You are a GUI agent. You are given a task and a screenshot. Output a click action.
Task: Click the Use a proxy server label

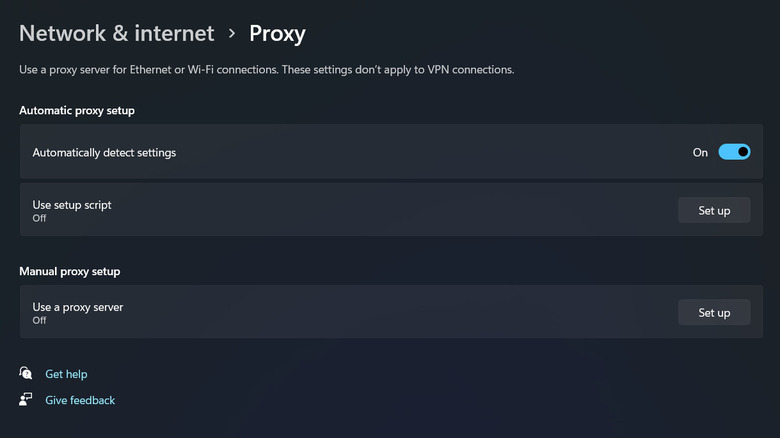(78, 307)
